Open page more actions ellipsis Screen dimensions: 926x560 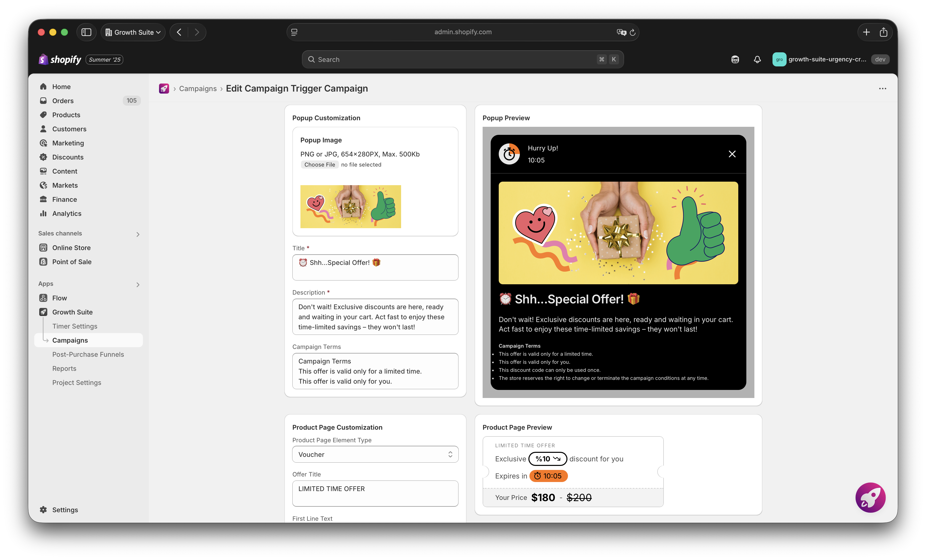882,89
